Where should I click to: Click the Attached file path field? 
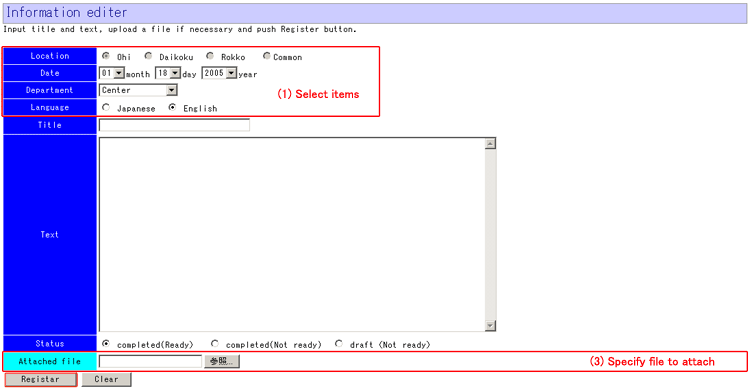pos(150,361)
